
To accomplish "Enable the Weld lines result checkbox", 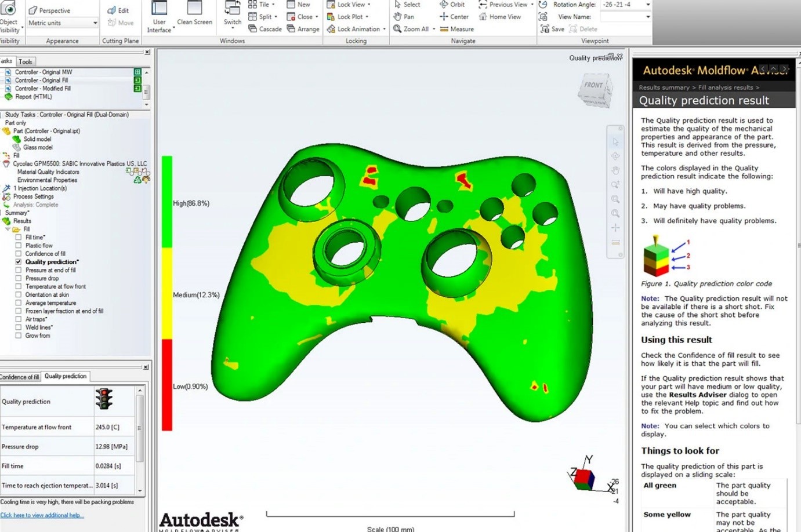I will (x=19, y=327).
